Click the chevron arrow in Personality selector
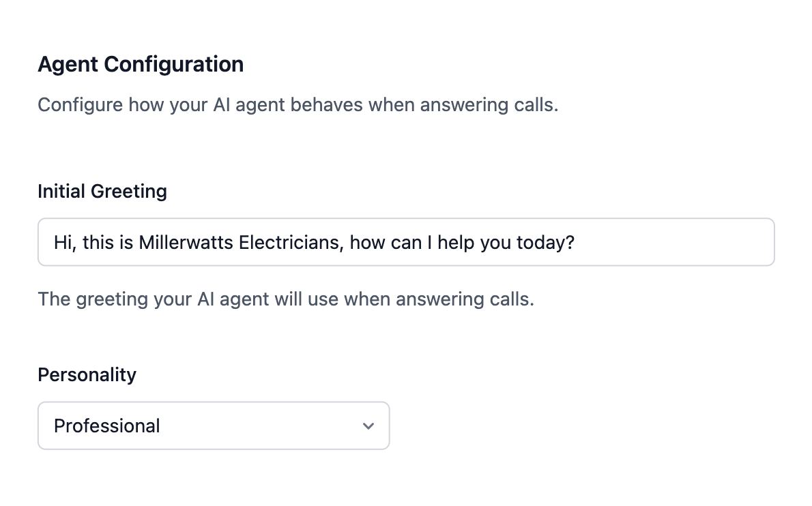 pos(368,426)
